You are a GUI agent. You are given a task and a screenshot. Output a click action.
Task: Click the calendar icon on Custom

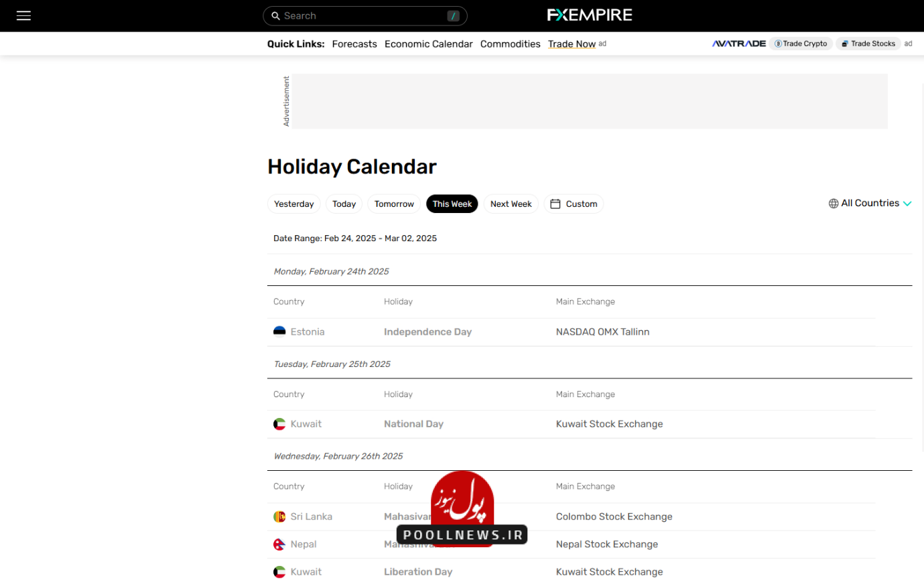click(x=555, y=204)
